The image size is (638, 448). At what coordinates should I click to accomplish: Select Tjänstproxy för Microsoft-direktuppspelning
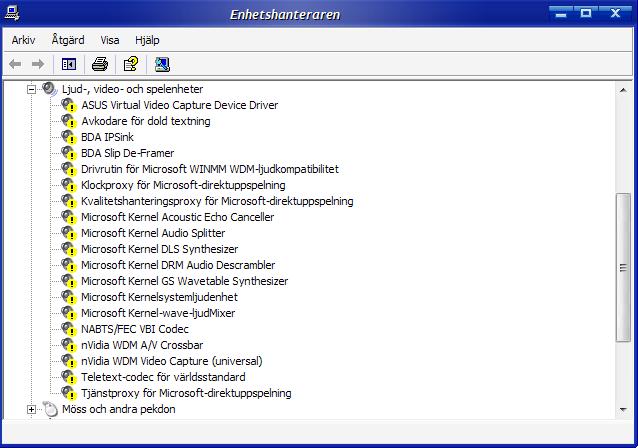[x=186, y=393]
